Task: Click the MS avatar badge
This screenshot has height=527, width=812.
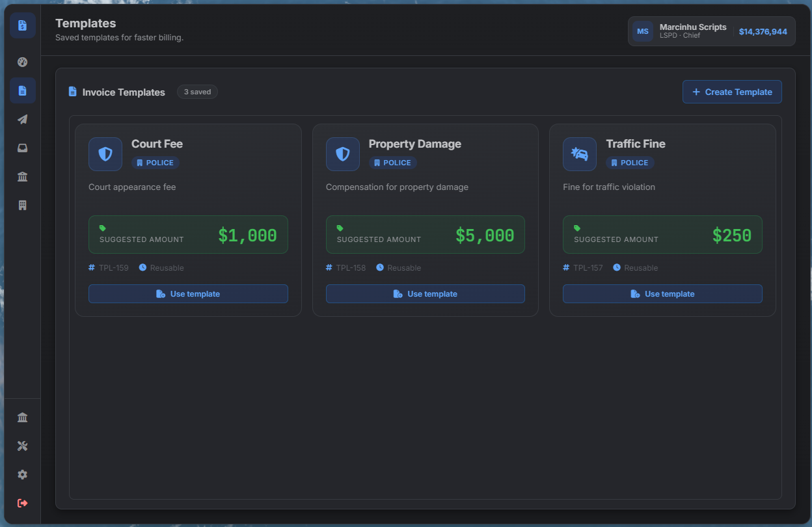Action: coord(643,31)
